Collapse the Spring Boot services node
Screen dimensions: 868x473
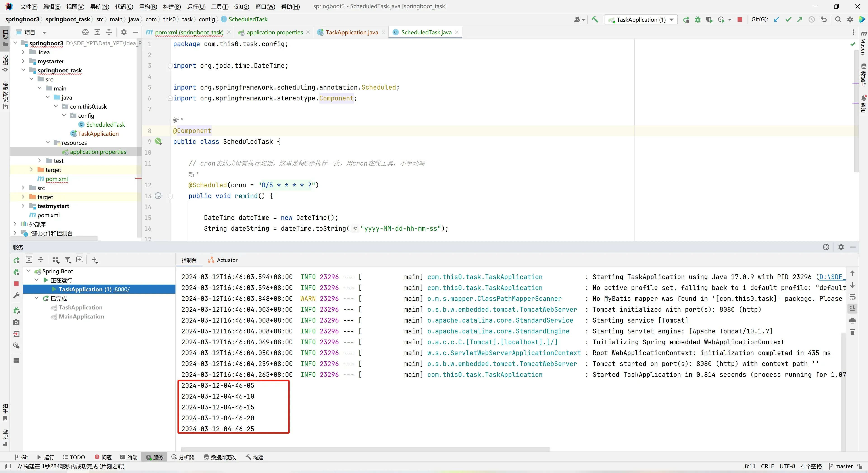point(29,271)
